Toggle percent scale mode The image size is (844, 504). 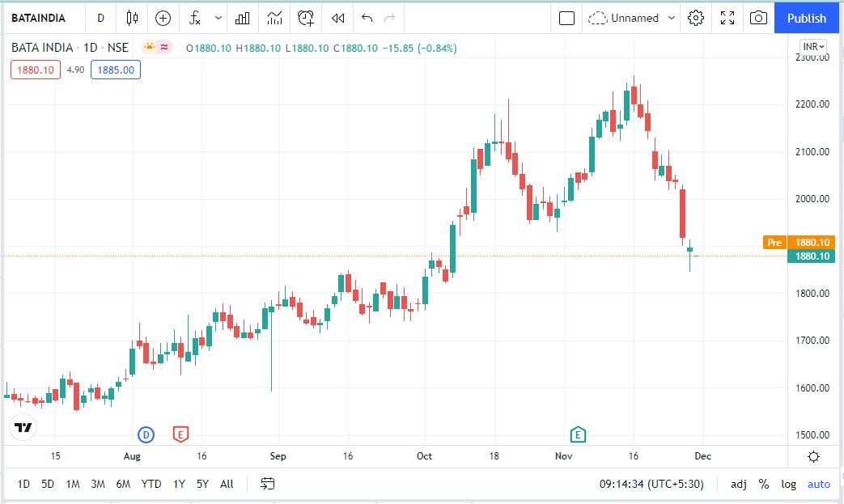(763, 484)
